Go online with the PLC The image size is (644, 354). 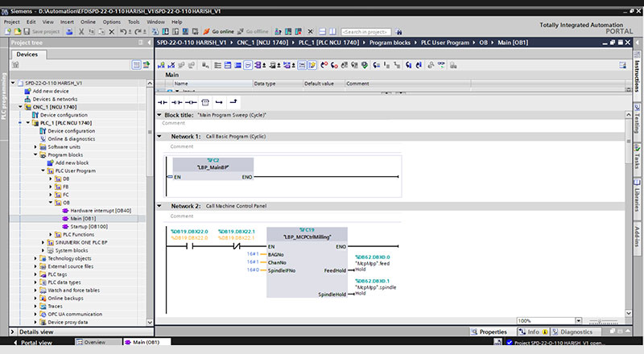pyautogui.click(x=219, y=31)
